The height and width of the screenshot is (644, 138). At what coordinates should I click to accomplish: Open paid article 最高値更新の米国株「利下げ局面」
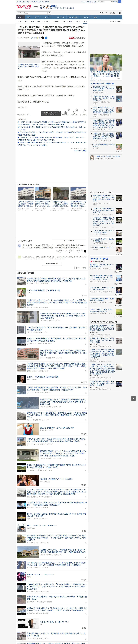102,266
